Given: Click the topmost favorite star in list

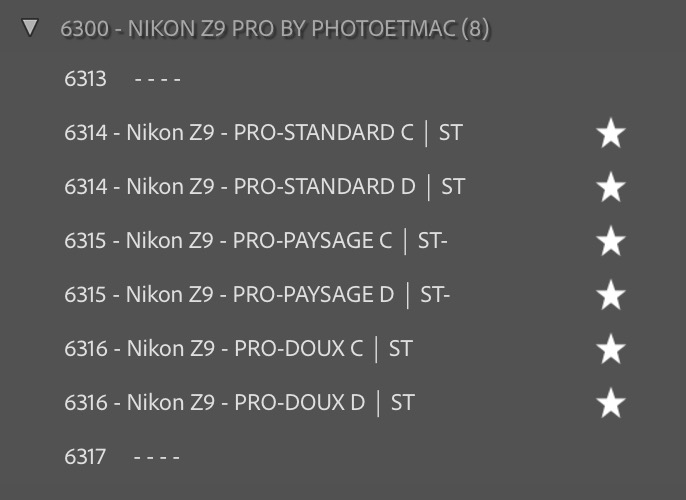Looking at the screenshot, I should click(x=610, y=133).
